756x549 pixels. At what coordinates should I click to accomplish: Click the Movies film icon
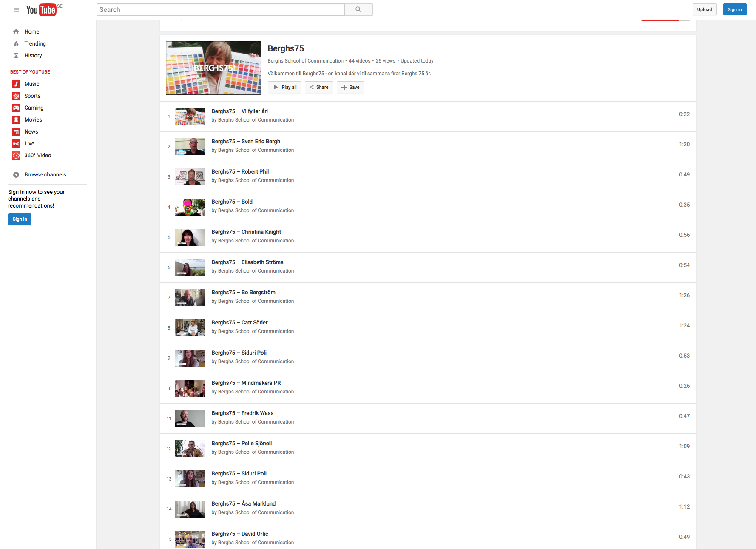point(16,120)
